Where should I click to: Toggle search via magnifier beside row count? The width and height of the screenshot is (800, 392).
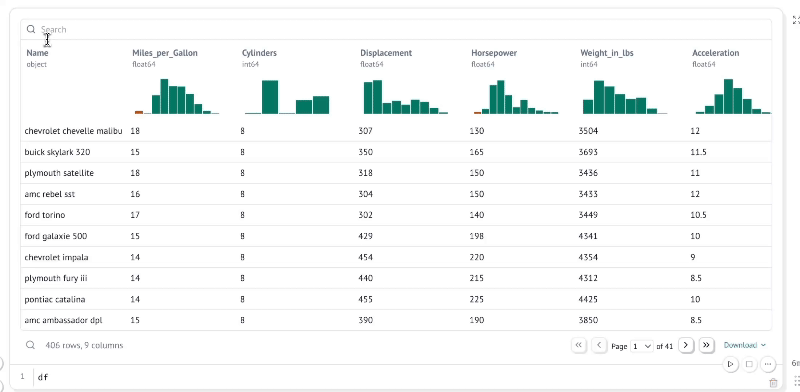pos(31,346)
